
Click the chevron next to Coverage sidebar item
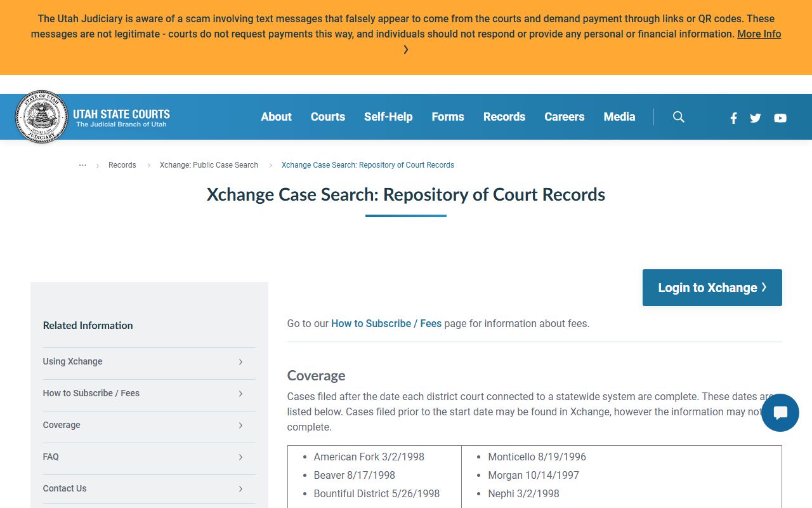coord(240,425)
